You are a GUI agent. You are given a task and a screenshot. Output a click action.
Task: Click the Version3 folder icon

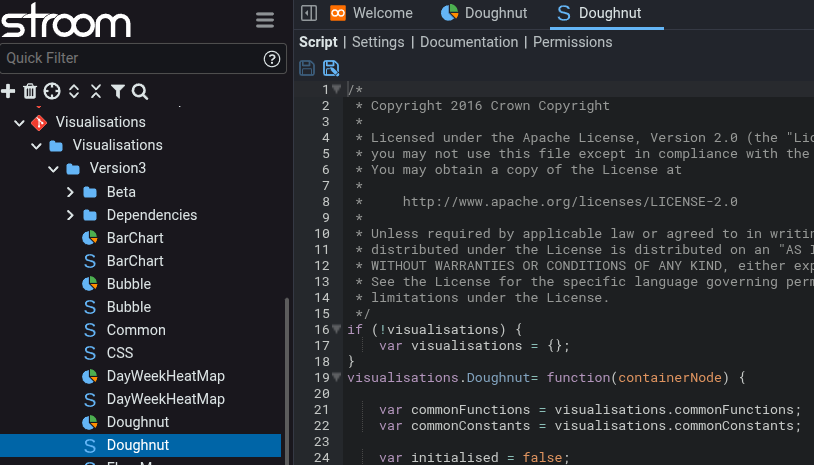pyautogui.click(x=73, y=169)
